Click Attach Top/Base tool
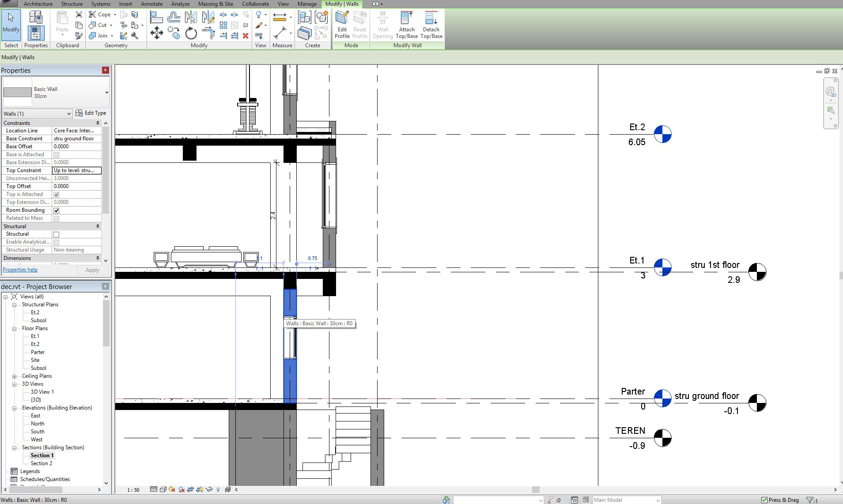 click(406, 25)
